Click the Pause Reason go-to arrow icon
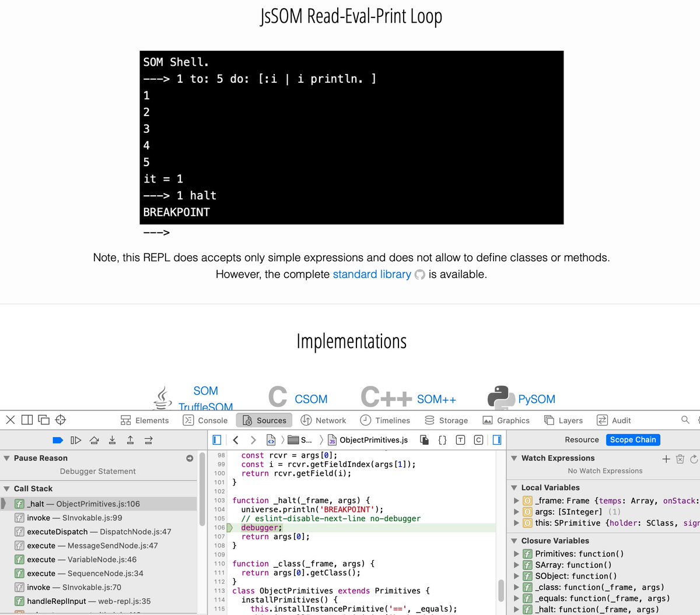Viewport: 700px width, 615px height. pos(190,458)
